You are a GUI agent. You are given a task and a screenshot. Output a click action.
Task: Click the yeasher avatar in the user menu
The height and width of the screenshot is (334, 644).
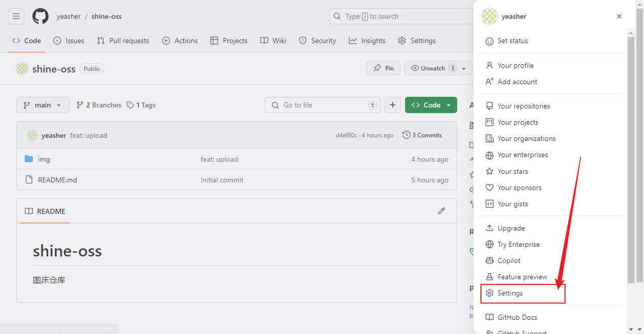pos(489,16)
